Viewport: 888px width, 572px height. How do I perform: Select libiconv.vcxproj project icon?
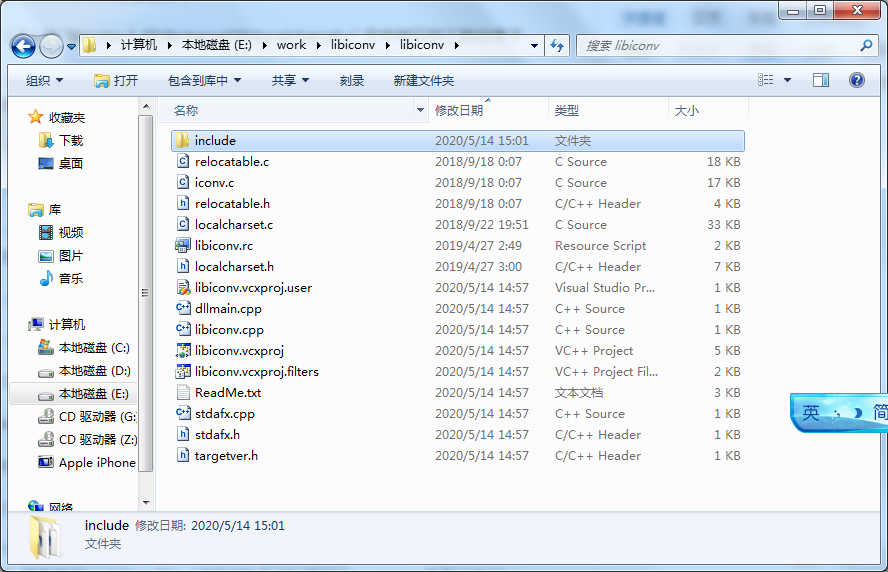click(182, 350)
